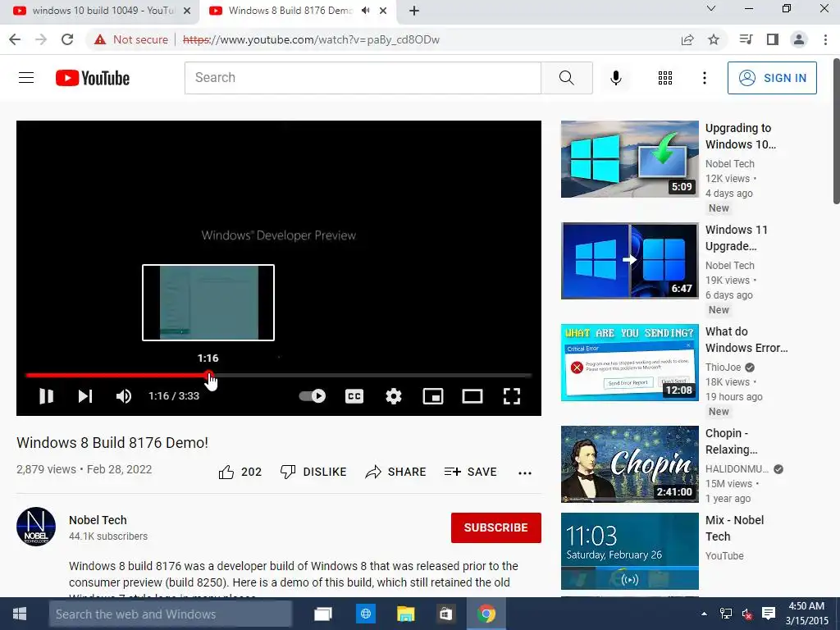840x630 pixels.
Task: Select the Windows 8 Build 8176 Demo tab
Action: tap(290, 11)
